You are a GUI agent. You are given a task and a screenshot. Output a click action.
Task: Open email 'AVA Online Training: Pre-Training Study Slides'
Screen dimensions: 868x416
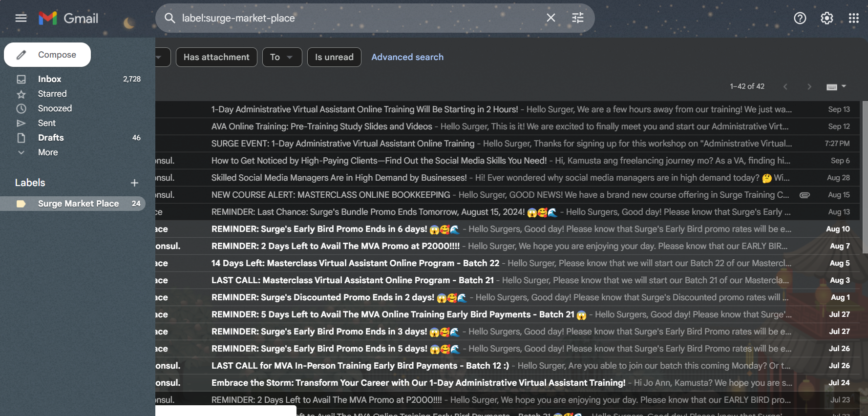point(508,126)
